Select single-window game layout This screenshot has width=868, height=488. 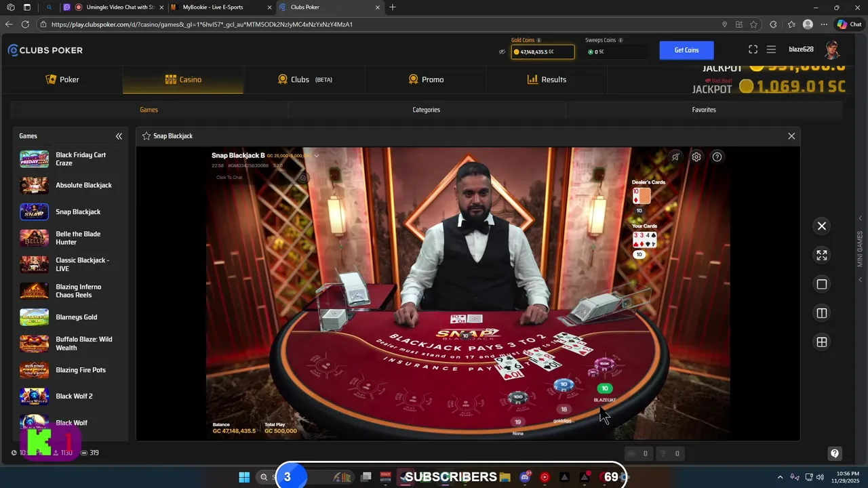coord(822,284)
